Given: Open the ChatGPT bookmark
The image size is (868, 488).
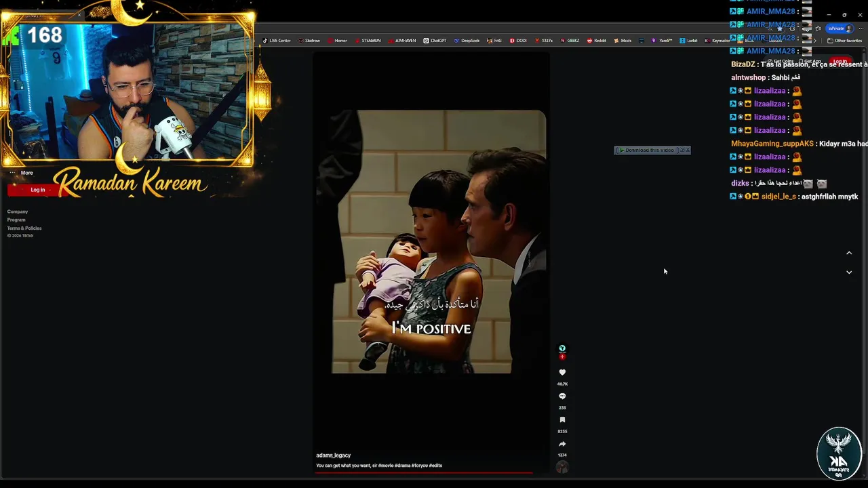Looking at the screenshot, I should [x=435, y=41].
